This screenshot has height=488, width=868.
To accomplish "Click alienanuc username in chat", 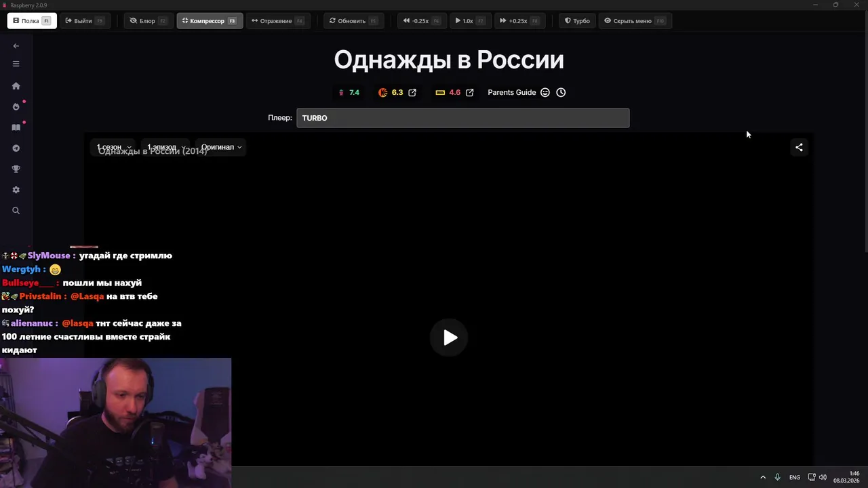I will (x=33, y=323).
